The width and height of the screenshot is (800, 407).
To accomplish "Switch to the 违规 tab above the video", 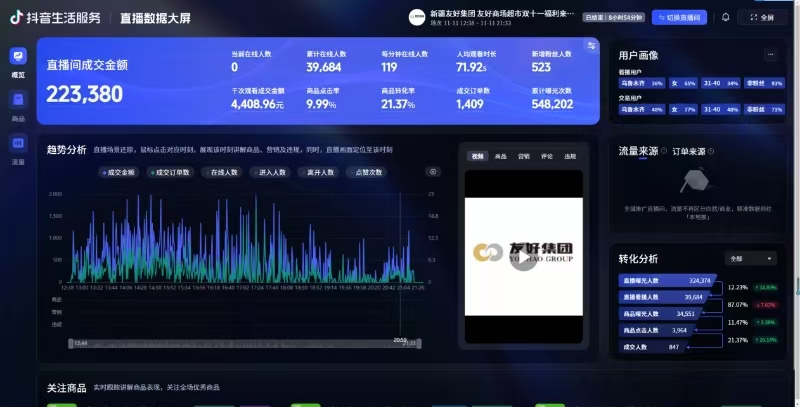I will point(570,156).
